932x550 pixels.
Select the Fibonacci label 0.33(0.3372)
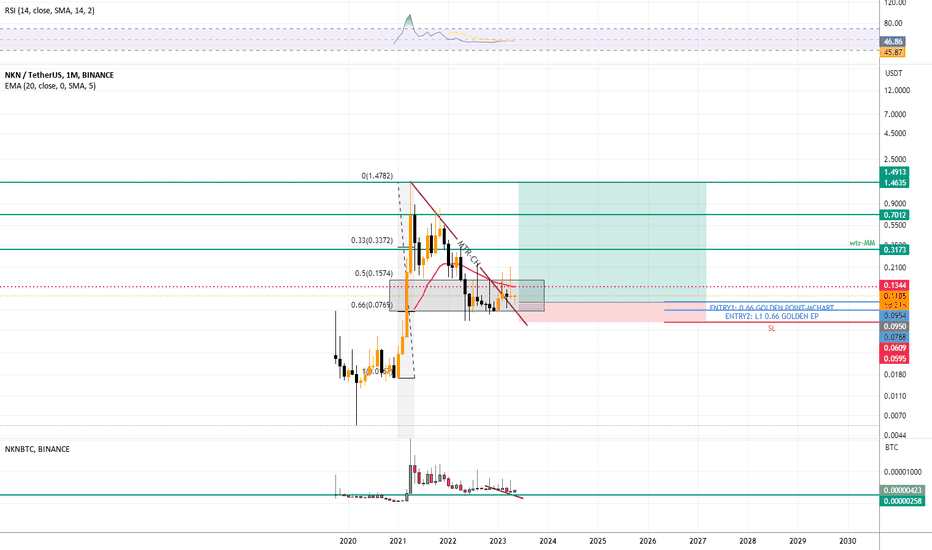coord(371,241)
